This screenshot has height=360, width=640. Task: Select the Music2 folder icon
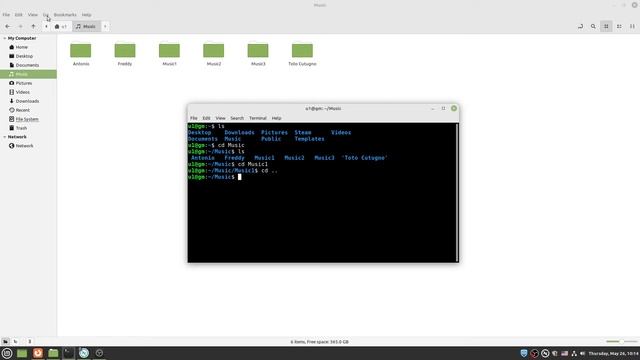213,50
